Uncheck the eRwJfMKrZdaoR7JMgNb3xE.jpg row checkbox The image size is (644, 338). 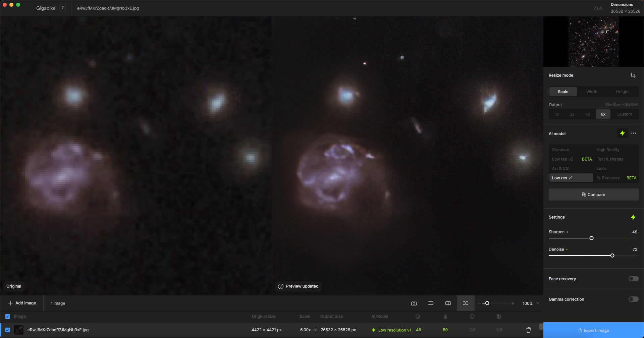pyautogui.click(x=8, y=330)
